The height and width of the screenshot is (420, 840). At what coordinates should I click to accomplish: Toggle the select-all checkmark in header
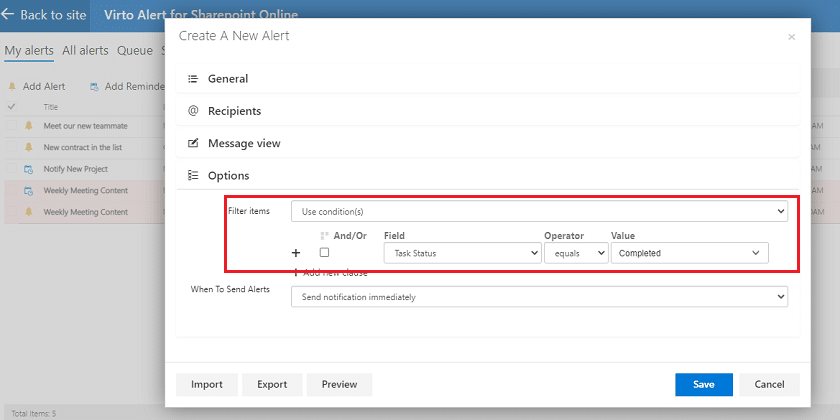coord(11,107)
